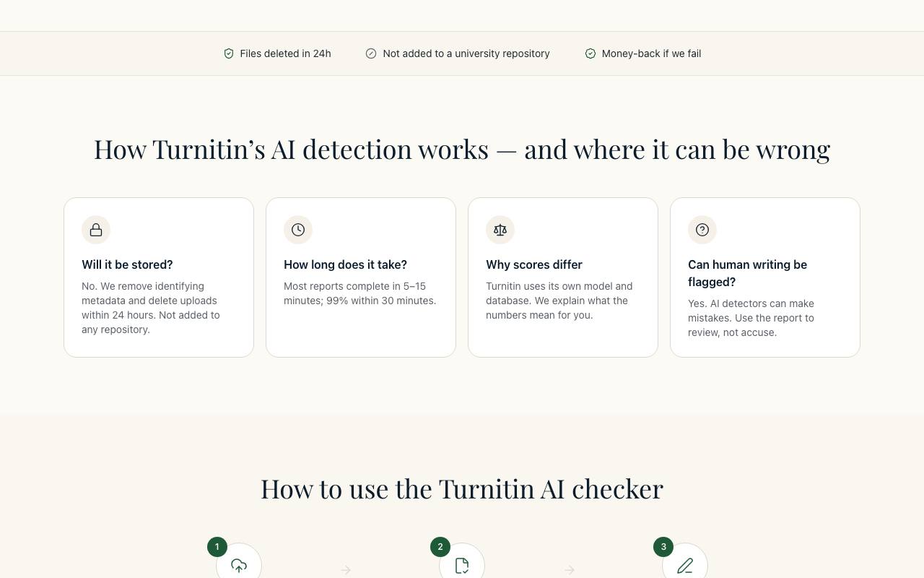The height and width of the screenshot is (578, 924).
Task: Click the Money-back if we fail text
Action: (651, 53)
